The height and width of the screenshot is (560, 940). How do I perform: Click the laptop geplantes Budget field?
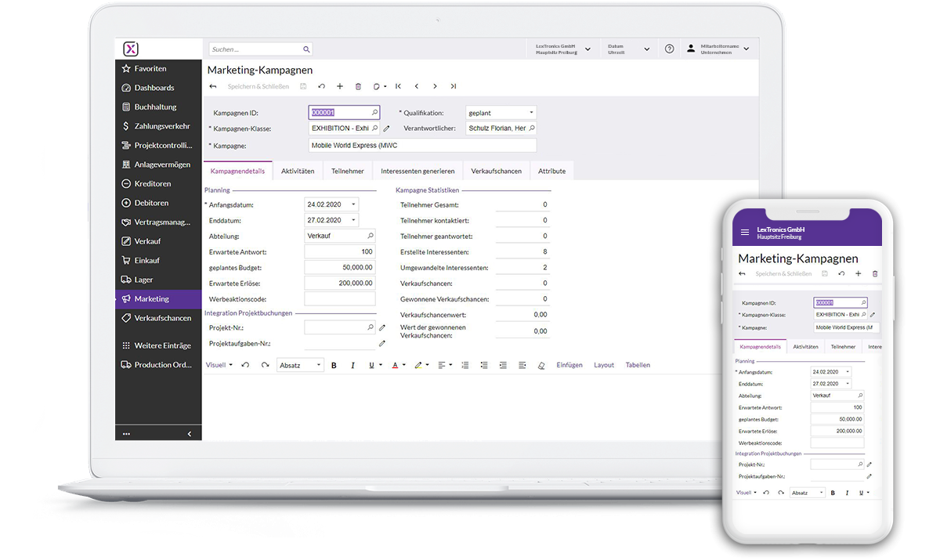(x=340, y=267)
